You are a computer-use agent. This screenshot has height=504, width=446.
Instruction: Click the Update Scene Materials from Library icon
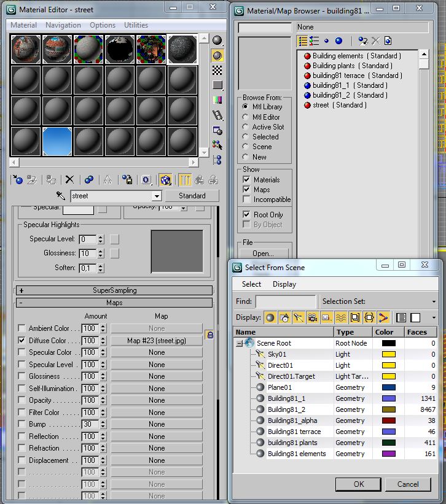[363, 41]
